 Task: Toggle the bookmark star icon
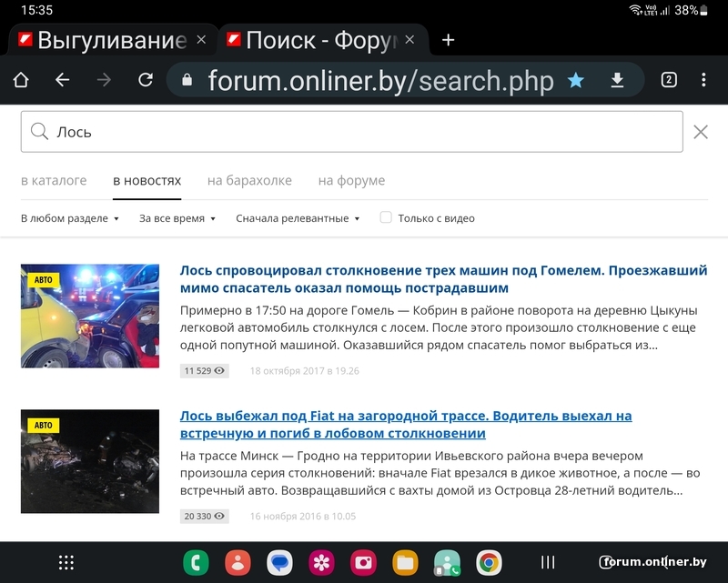[576, 80]
